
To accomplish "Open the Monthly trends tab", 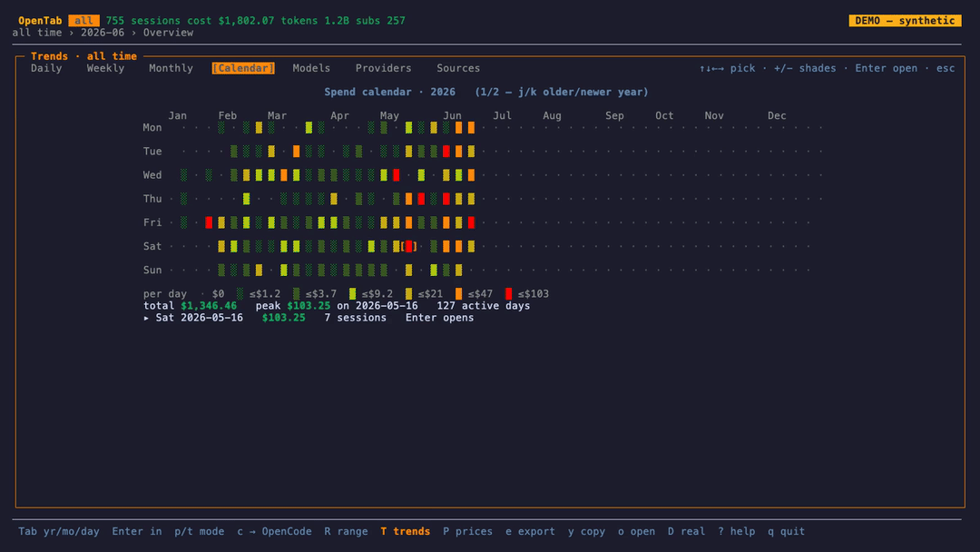I will (171, 68).
